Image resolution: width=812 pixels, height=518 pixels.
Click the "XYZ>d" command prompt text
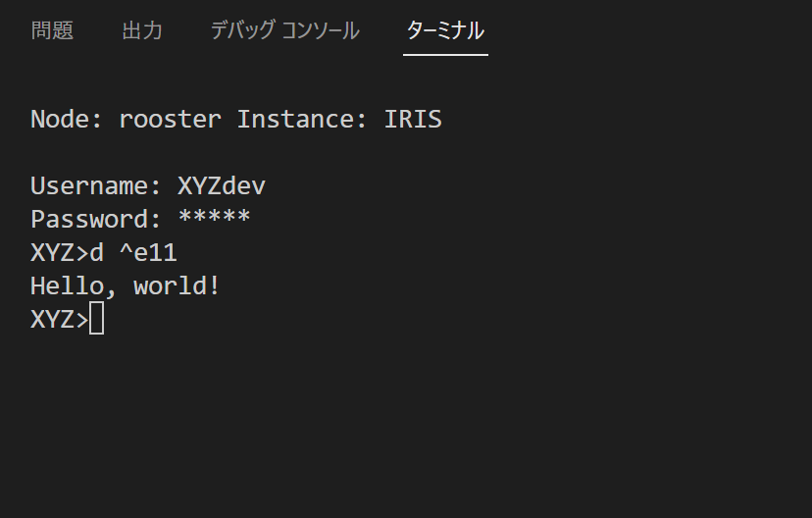tap(67, 253)
